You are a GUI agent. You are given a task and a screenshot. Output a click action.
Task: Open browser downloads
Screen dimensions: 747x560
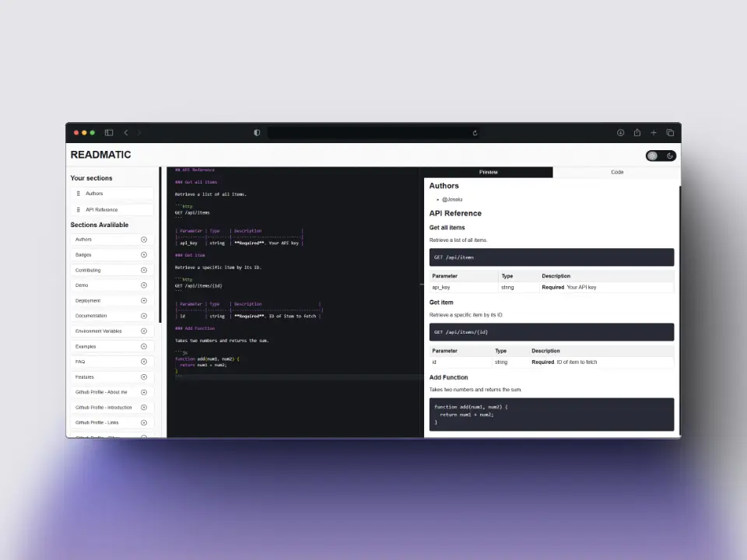620,133
